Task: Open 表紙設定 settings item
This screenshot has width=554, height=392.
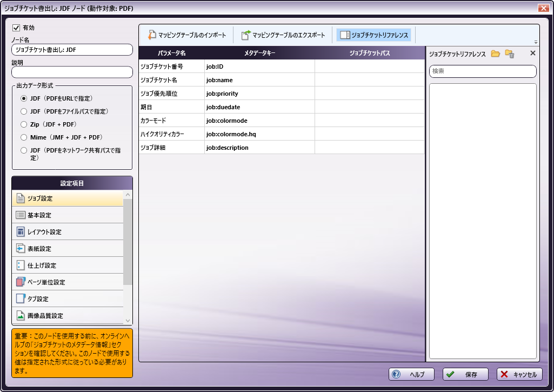Action: click(x=68, y=249)
